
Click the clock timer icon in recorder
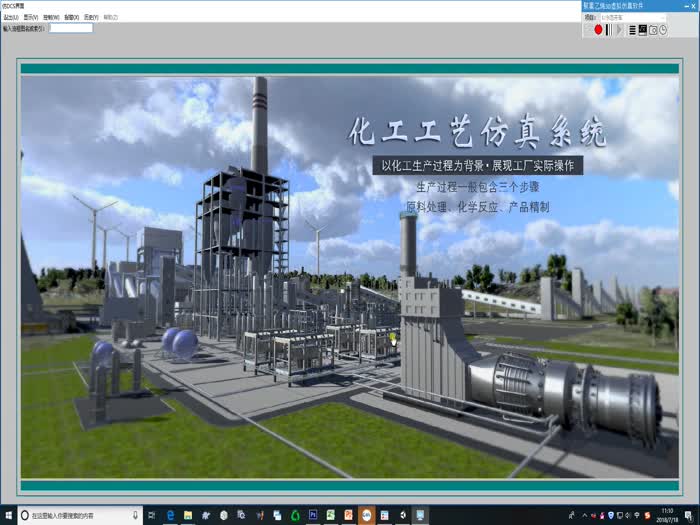[663, 30]
